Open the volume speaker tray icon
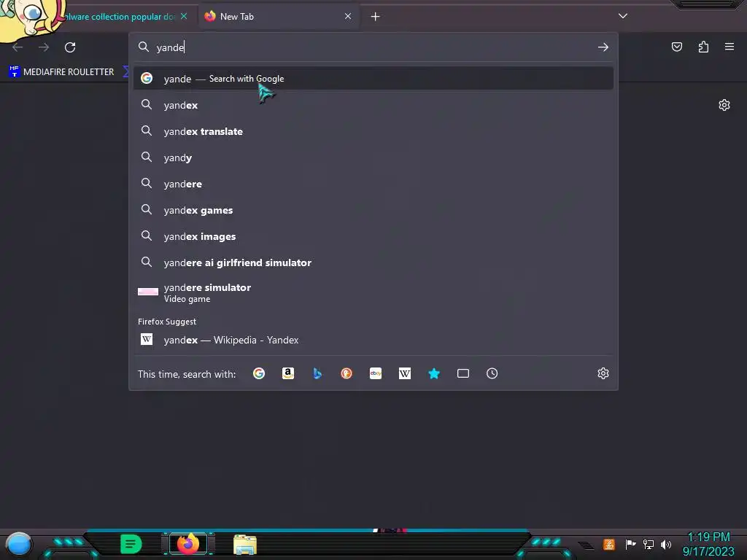 [x=666, y=544]
